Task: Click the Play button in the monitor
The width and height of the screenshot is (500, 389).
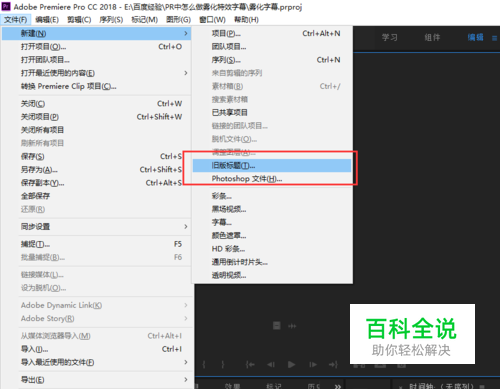Action: (291, 365)
